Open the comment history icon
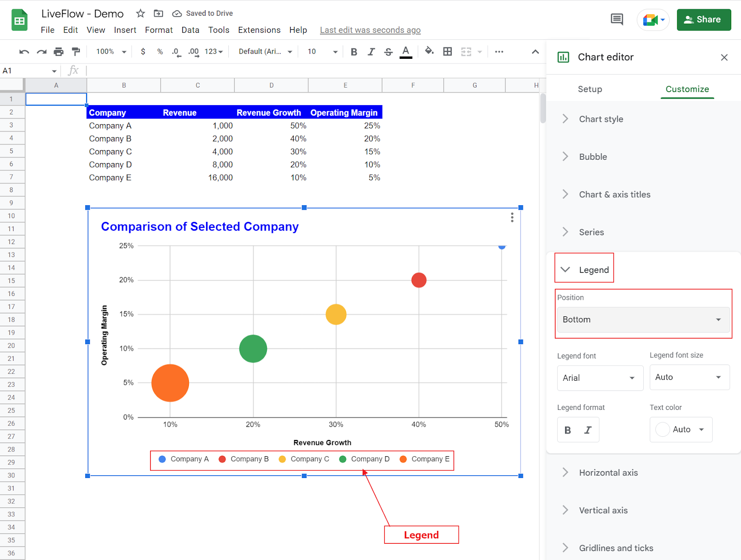The image size is (741, 560). tap(617, 19)
